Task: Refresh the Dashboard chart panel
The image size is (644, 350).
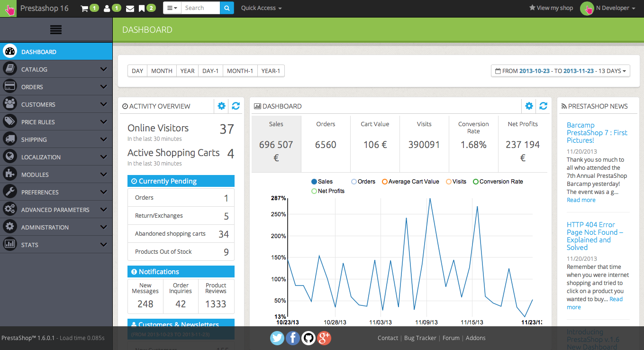Action: tap(543, 106)
